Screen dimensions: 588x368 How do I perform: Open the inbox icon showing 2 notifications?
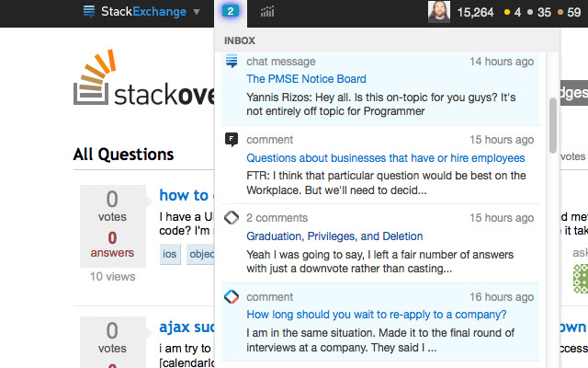231,11
